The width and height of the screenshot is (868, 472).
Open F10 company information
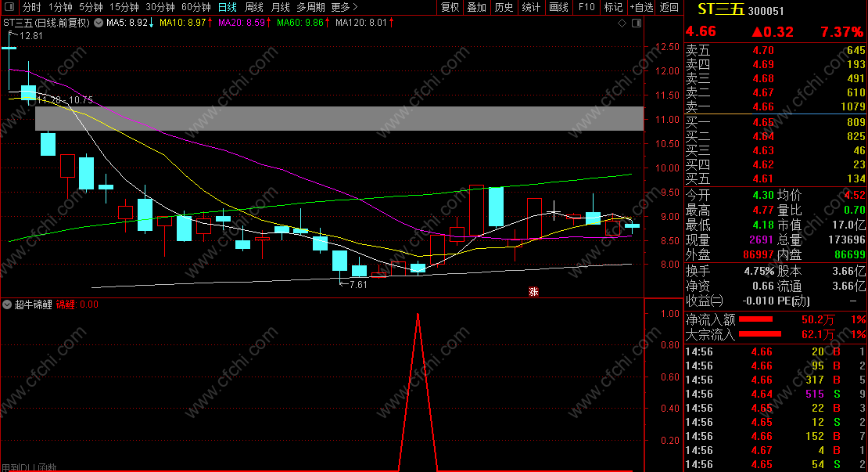586,7
